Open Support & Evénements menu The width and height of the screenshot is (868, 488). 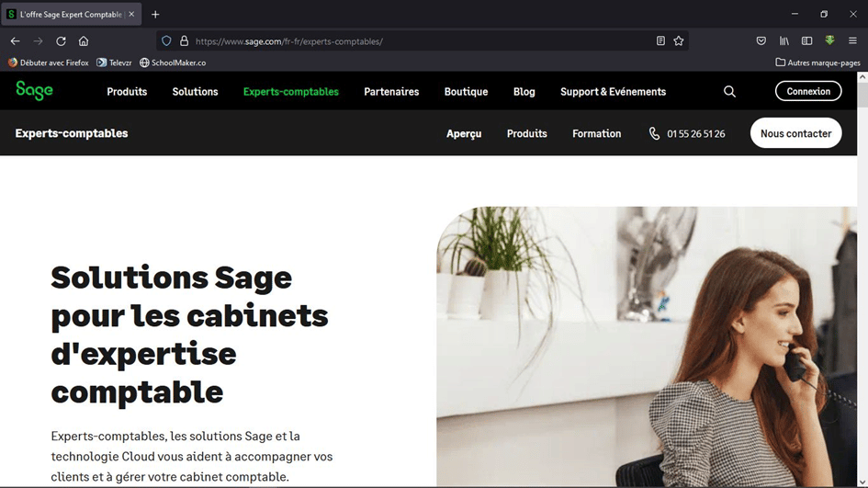click(613, 91)
